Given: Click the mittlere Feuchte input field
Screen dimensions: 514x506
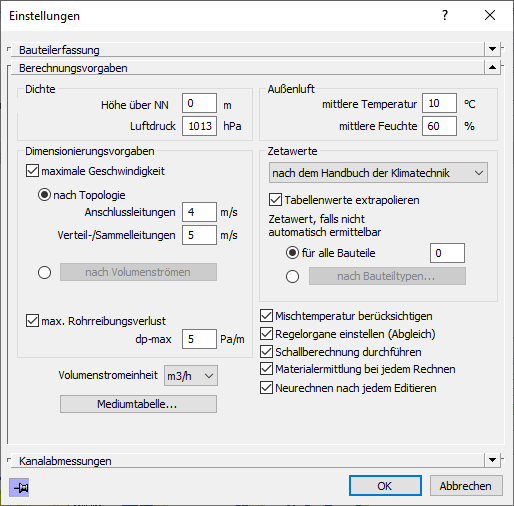Looking at the screenshot, I should (x=439, y=126).
